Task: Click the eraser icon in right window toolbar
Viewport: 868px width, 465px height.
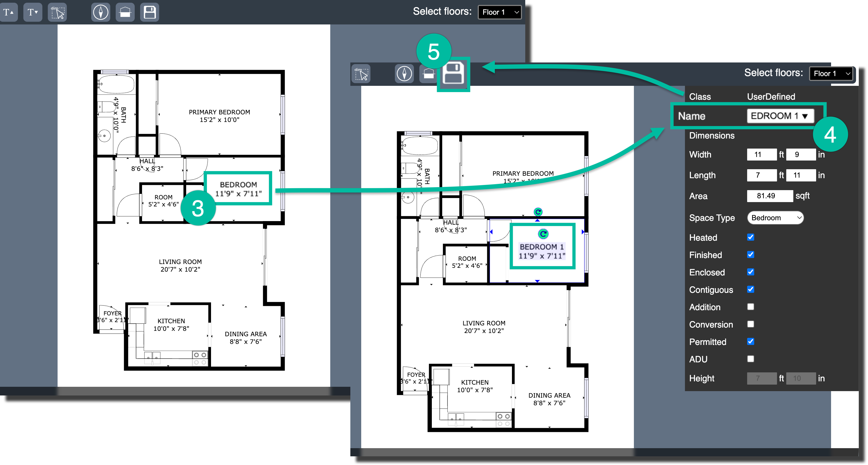Action: (x=428, y=74)
